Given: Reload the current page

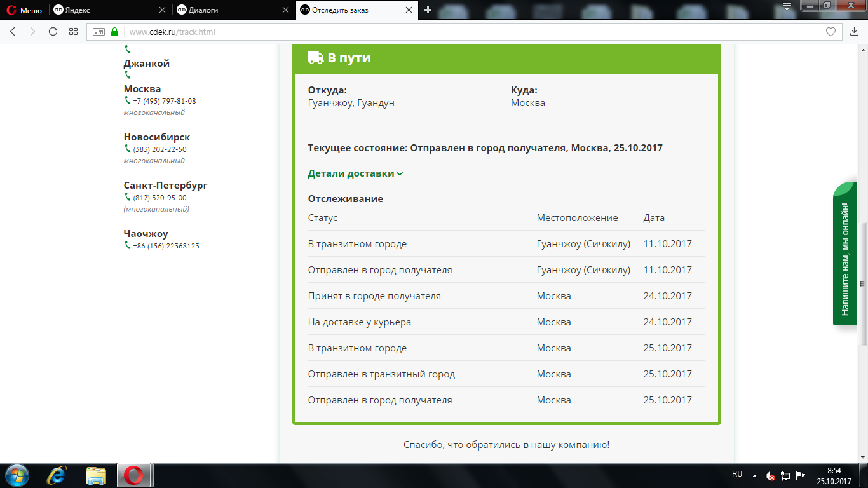Looking at the screenshot, I should coord(53,32).
